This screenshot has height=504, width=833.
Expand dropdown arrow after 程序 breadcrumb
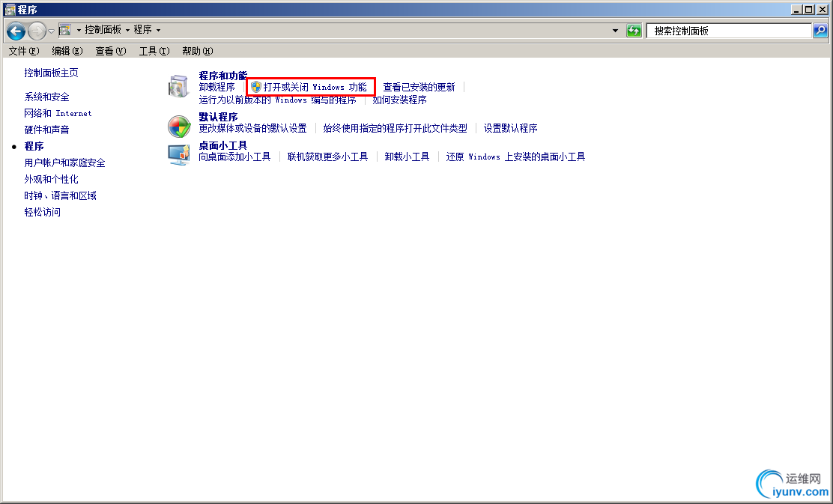[x=158, y=30]
